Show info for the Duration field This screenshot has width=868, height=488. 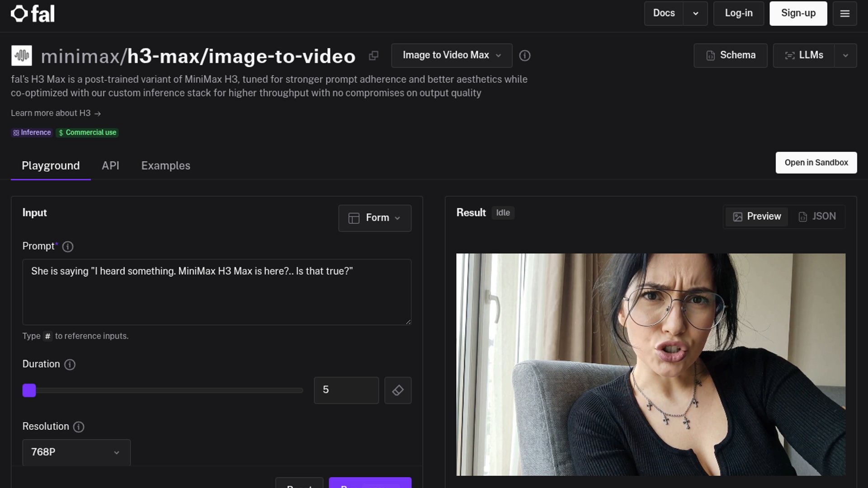[x=70, y=365]
